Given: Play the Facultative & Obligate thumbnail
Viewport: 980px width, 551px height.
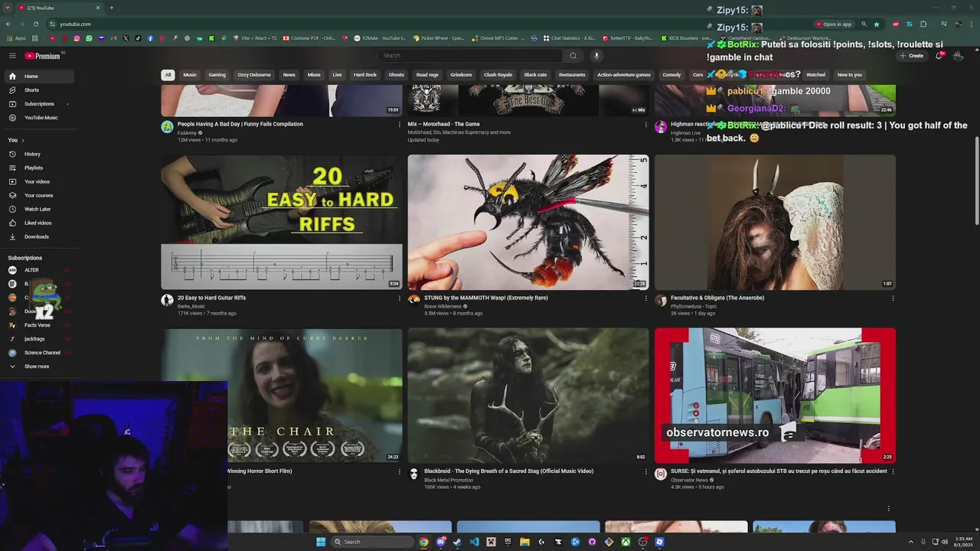Looking at the screenshot, I should click(x=775, y=222).
